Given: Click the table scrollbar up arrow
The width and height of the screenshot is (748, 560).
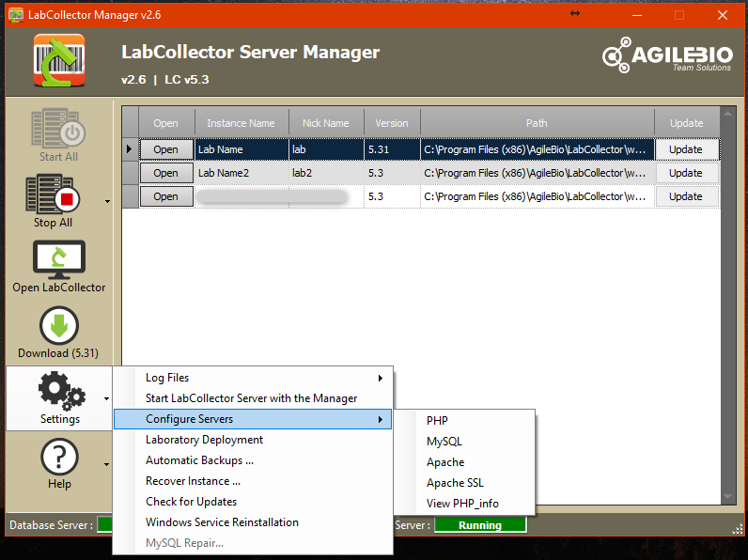Looking at the screenshot, I should point(727,114).
